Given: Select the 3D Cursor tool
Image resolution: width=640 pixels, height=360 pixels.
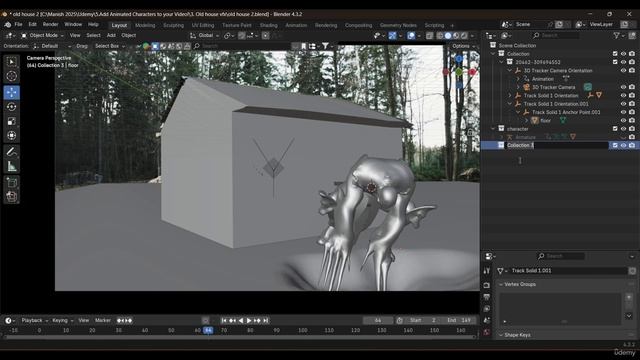Looking at the screenshot, I should 11,76.
